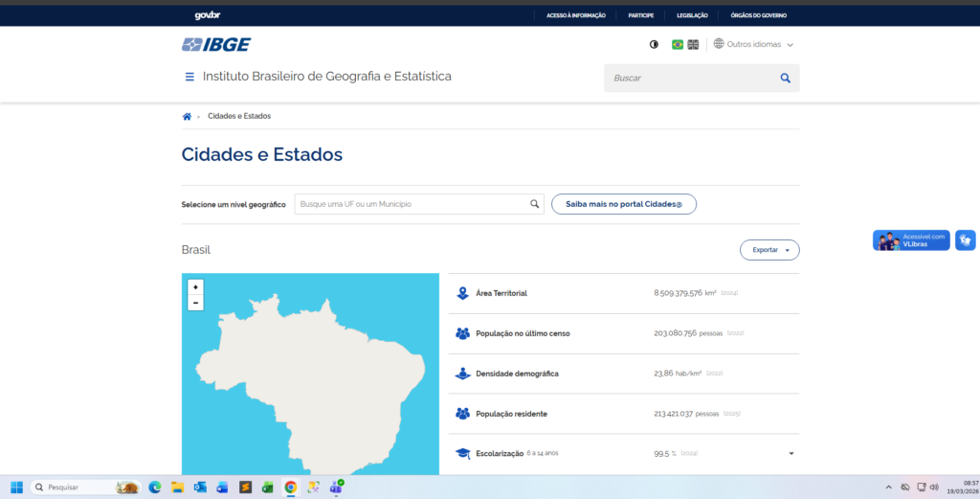
Task: Open the hamburger menu beside the institute name
Action: click(x=189, y=77)
